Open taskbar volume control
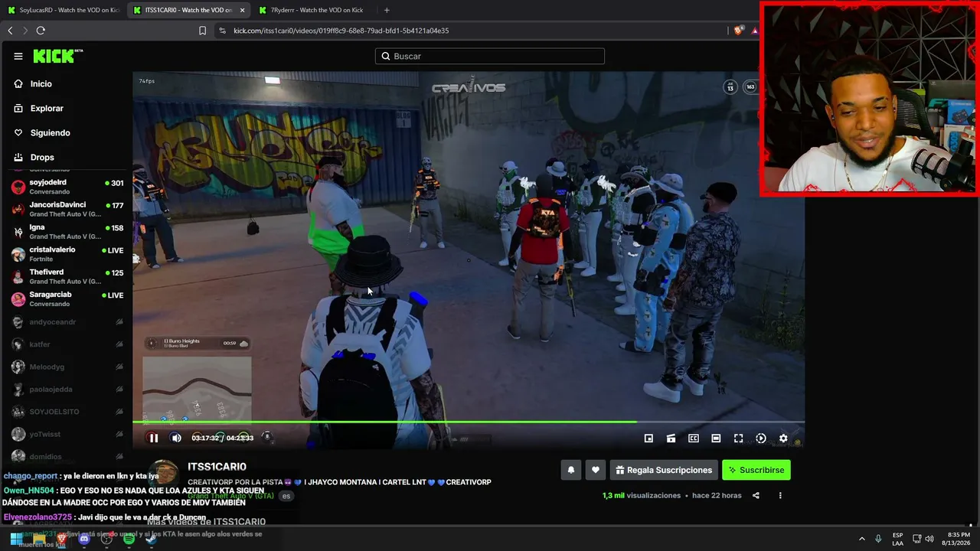The height and width of the screenshot is (551, 980). pos(929,540)
